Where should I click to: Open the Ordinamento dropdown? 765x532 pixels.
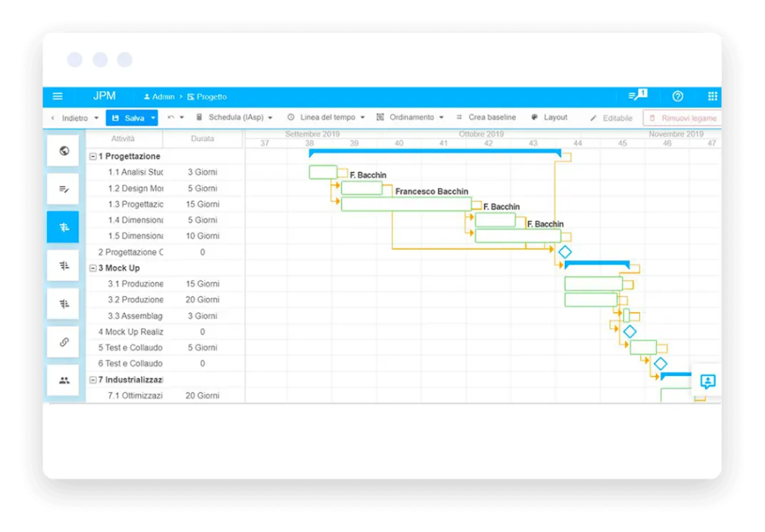410,118
